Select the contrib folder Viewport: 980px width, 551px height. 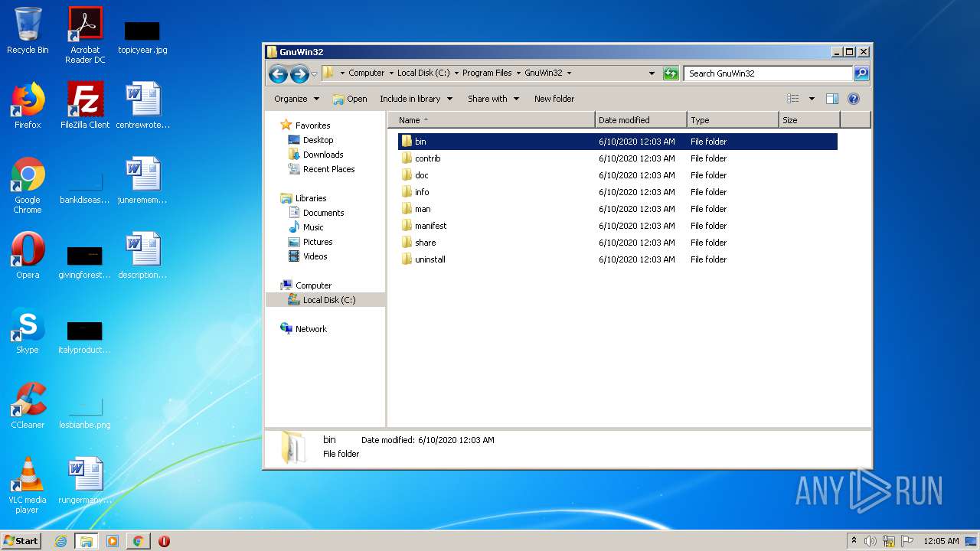tap(617, 158)
